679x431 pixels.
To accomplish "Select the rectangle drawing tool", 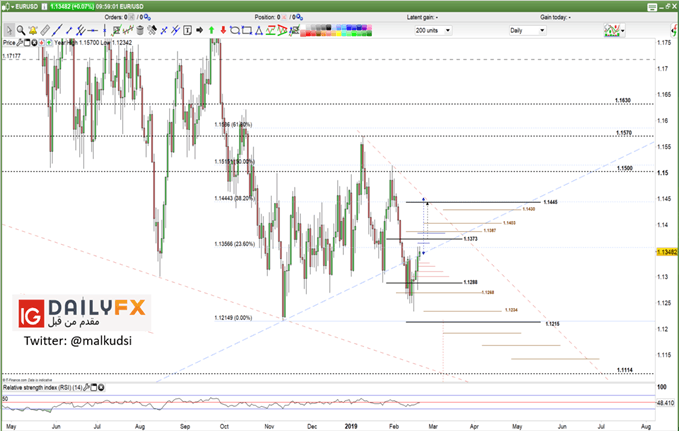I will tap(247, 30).
